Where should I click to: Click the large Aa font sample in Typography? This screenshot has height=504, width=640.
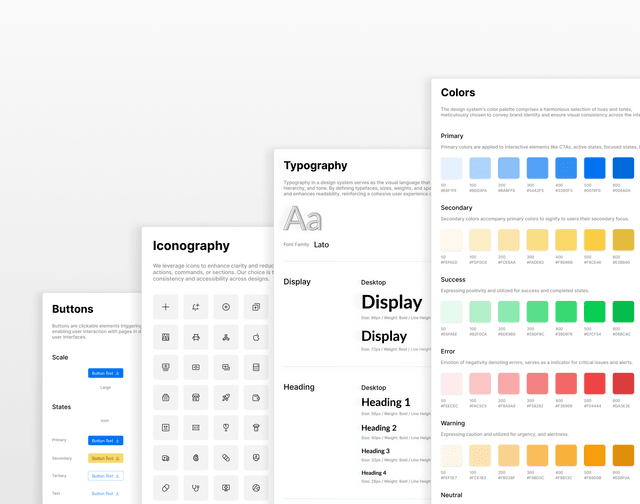(303, 218)
